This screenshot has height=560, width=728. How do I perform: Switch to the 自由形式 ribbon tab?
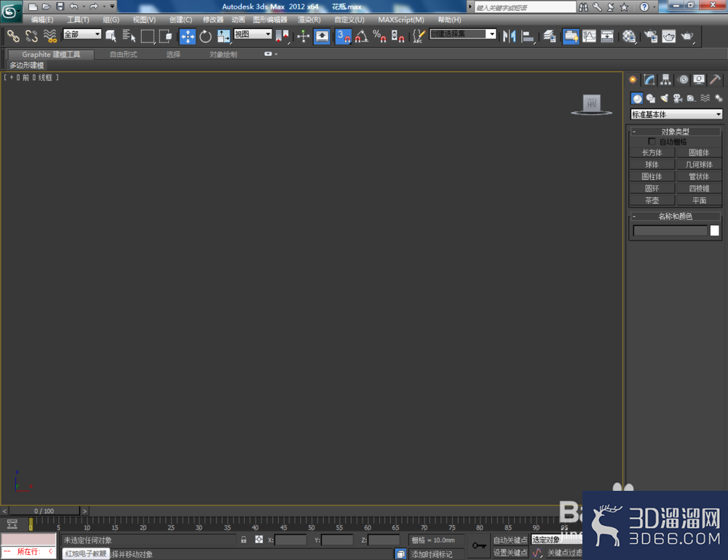tap(124, 55)
